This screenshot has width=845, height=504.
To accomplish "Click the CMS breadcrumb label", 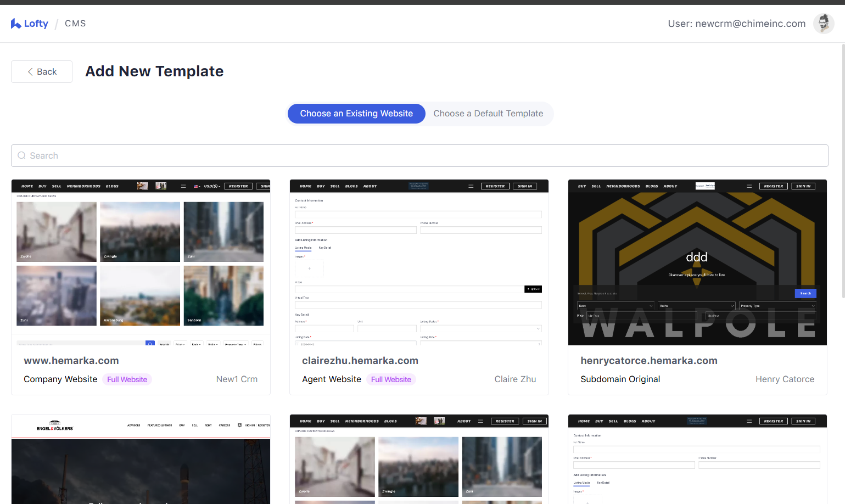I will point(75,24).
